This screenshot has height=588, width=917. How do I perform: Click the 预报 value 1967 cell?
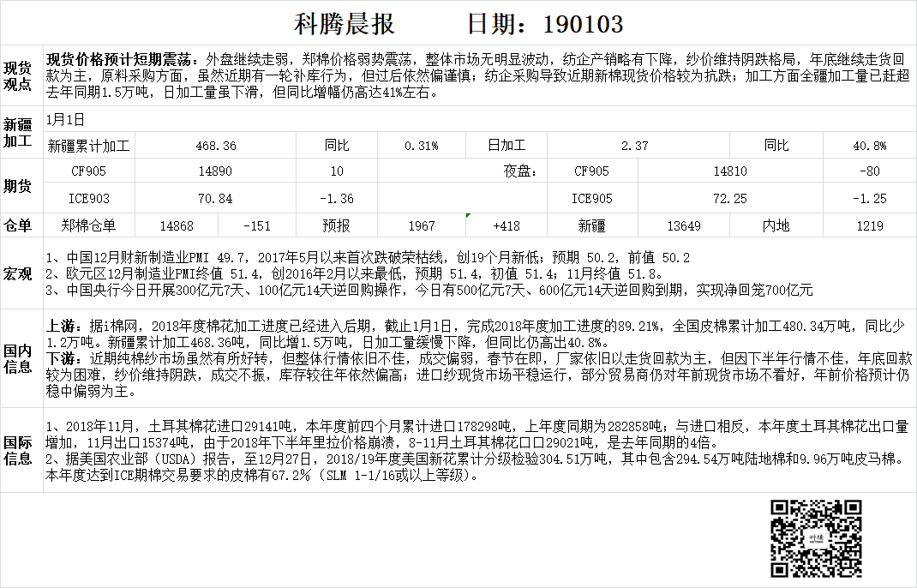(x=421, y=225)
